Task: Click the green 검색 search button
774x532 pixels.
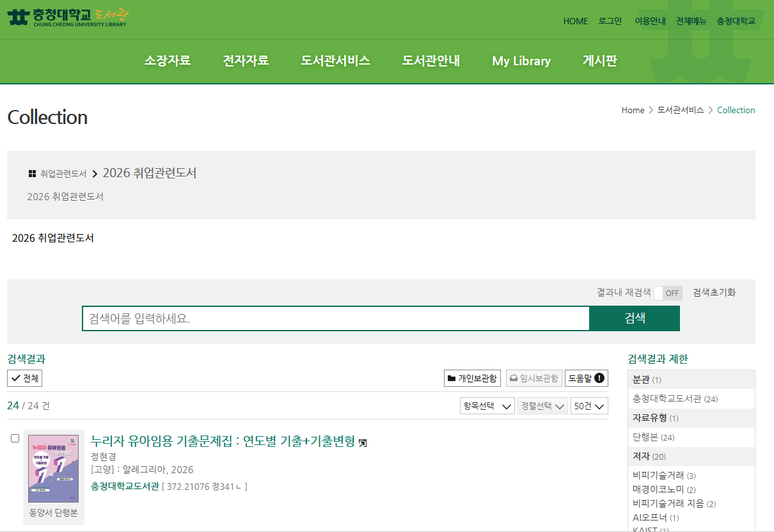Action: (635, 318)
